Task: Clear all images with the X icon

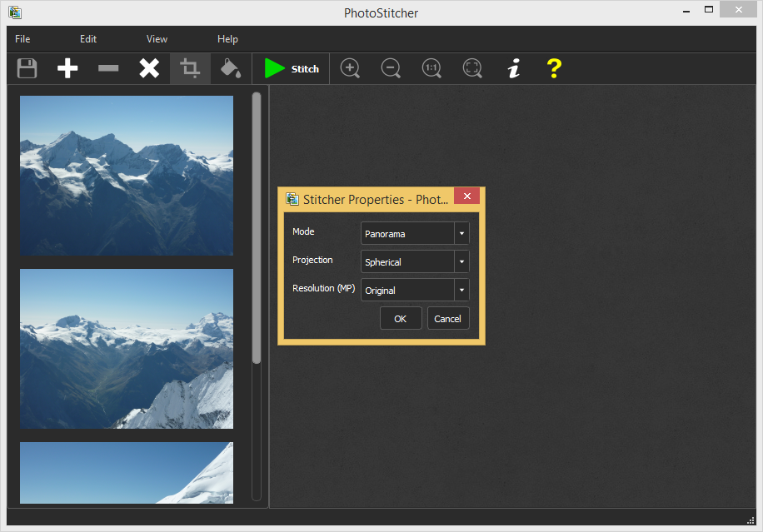Action: click(x=149, y=68)
